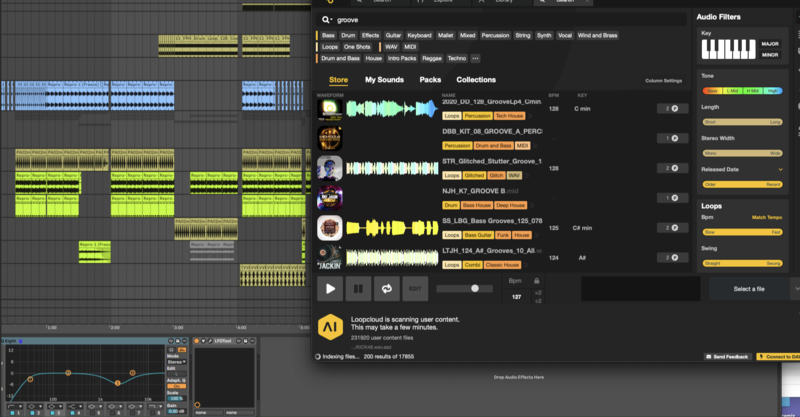This screenshot has height=417, width=800.
Task: Buy DBB_KIT_08_GROOVE with the credits button
Action: 672,138
